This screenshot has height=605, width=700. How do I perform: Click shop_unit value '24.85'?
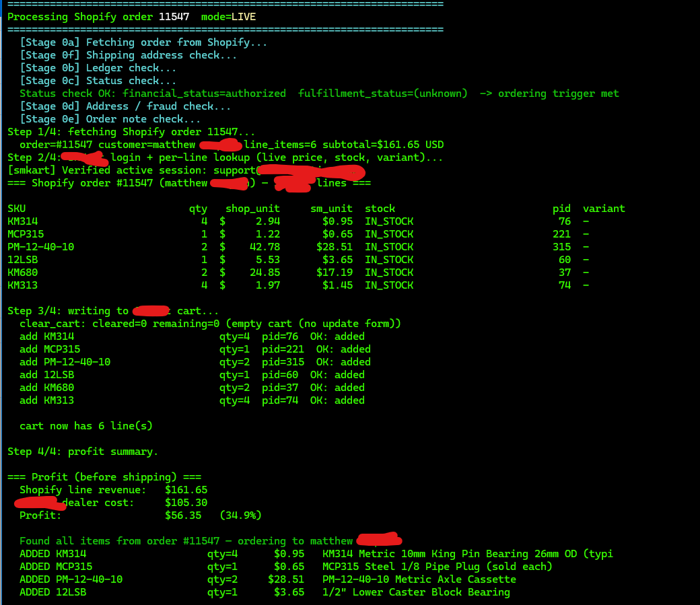pos(265,273)
